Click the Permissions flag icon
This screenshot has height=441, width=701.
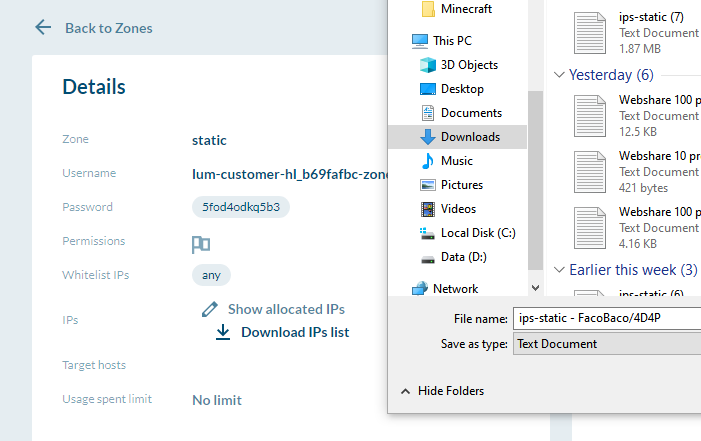pos(201,244)
